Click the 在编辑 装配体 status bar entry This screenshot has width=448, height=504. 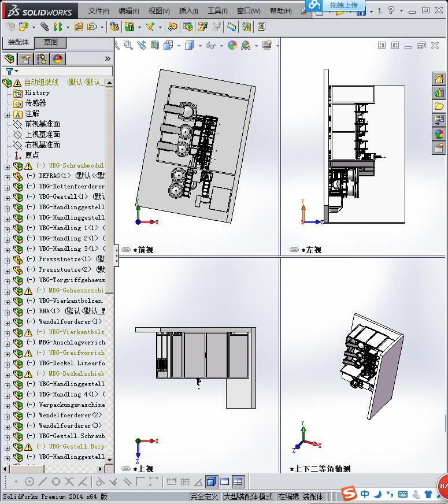click(301, 496)
